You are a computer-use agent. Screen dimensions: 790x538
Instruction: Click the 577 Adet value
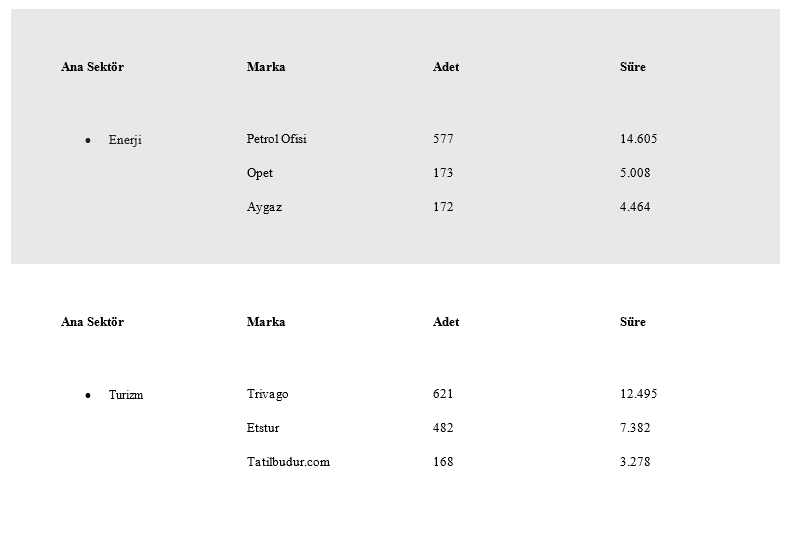tap(443, 139)
